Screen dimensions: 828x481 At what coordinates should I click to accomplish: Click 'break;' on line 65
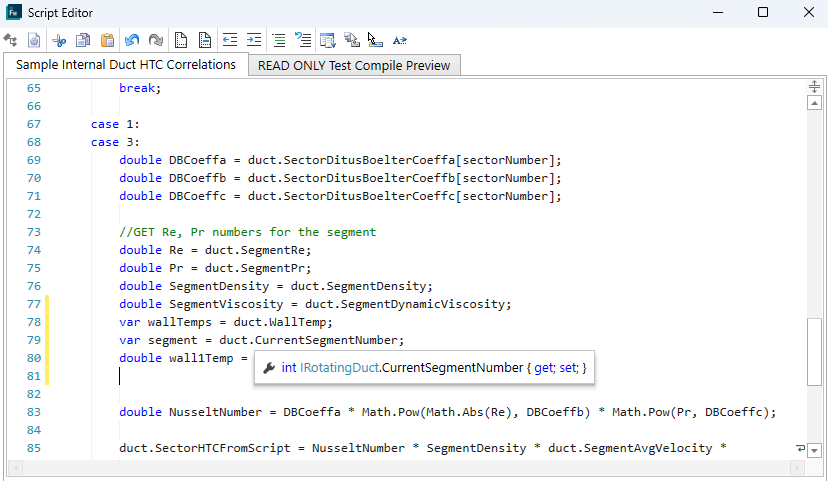click(140, 88)
